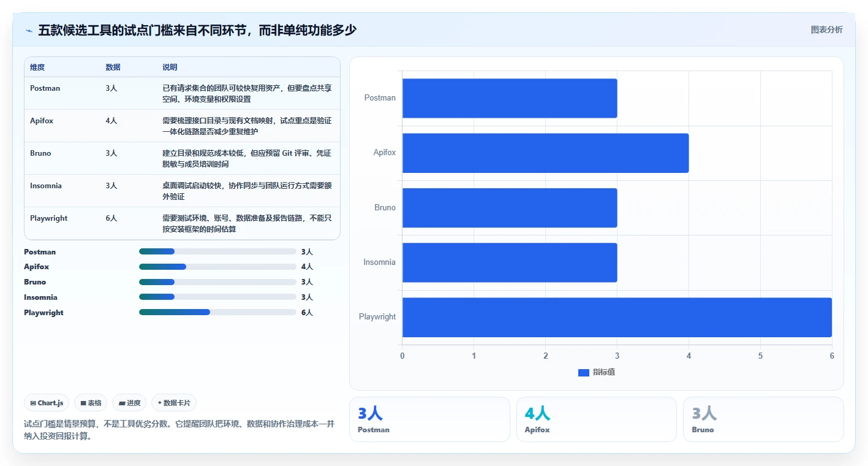Select the 表格 tag chip
868x466 pixels.
(91, 403)
